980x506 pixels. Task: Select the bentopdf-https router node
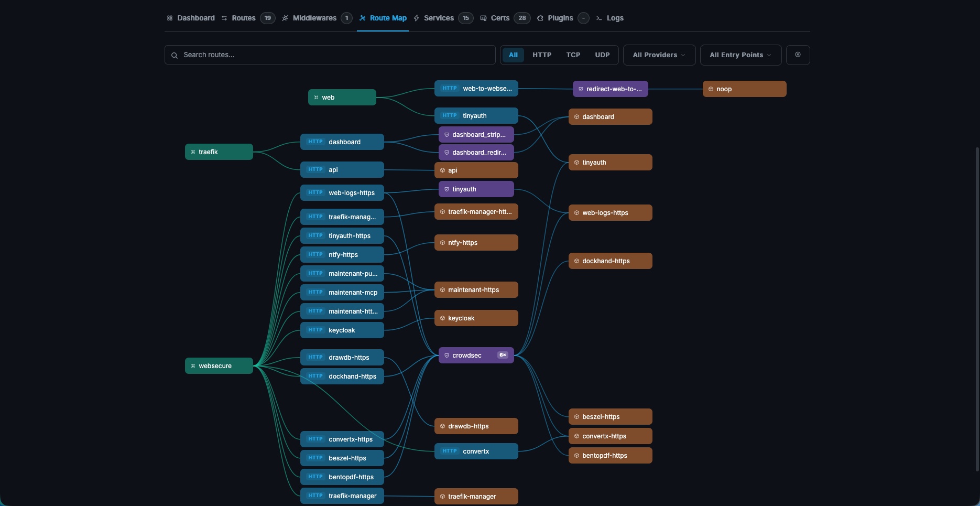[x=342, y=477]
